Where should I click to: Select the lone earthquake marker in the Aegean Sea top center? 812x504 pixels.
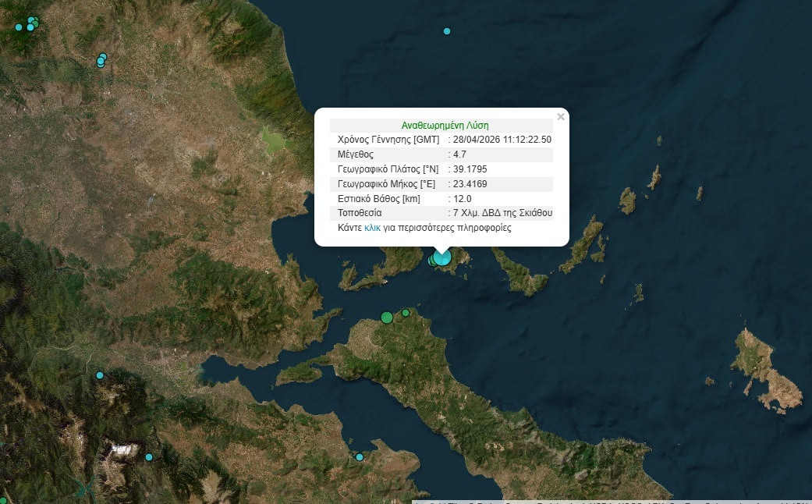coord(446,31)
